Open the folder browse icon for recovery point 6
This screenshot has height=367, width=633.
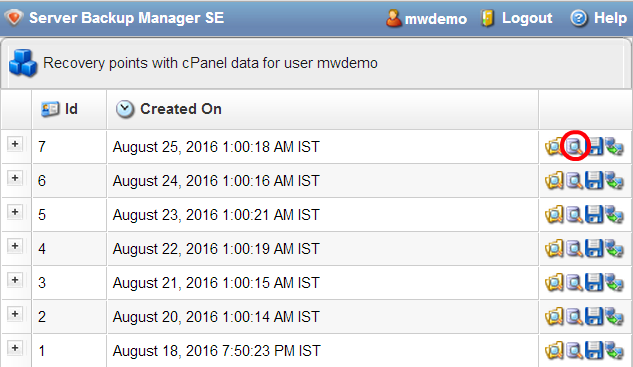pos(554,180)
